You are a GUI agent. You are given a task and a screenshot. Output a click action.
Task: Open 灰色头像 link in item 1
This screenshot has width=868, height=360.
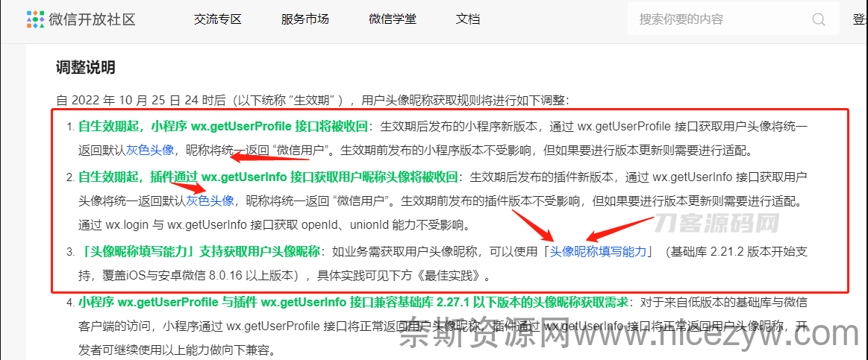(151, 150)
